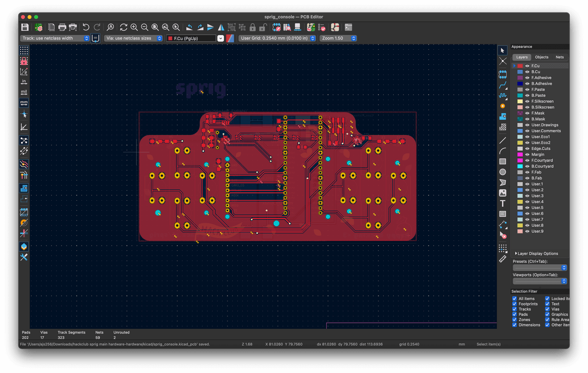The height and width of the screenshot is (373, 588).
Task: Choose the Add Text tool
Action: click(x=503, y=203)
